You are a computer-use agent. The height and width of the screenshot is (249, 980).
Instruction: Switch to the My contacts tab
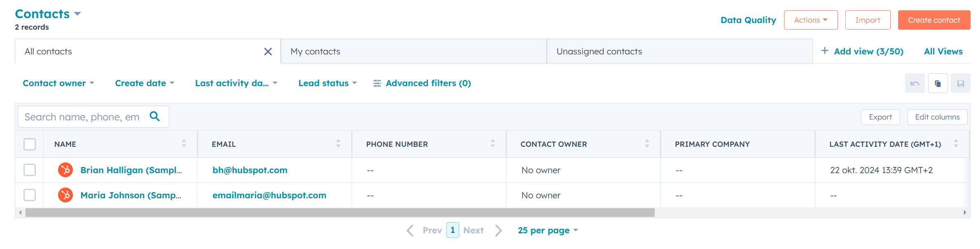pos(414,52)
